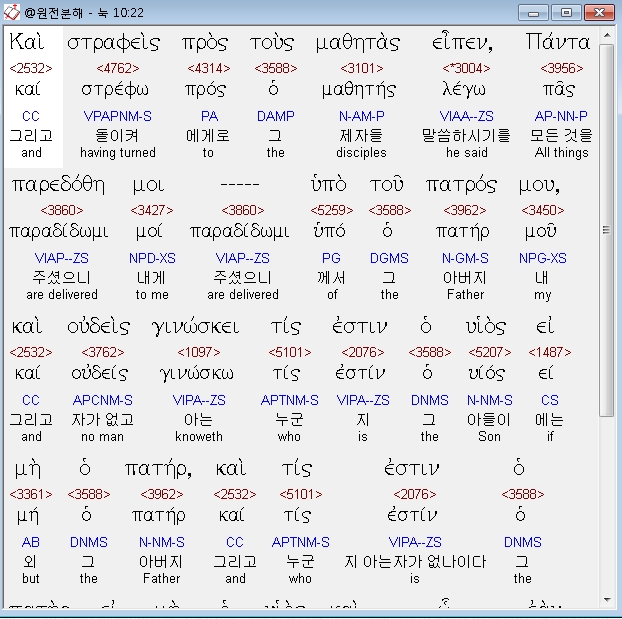Click the parsing code PA
The height and width of the screenshot is (619, 622).
[209, 116]
